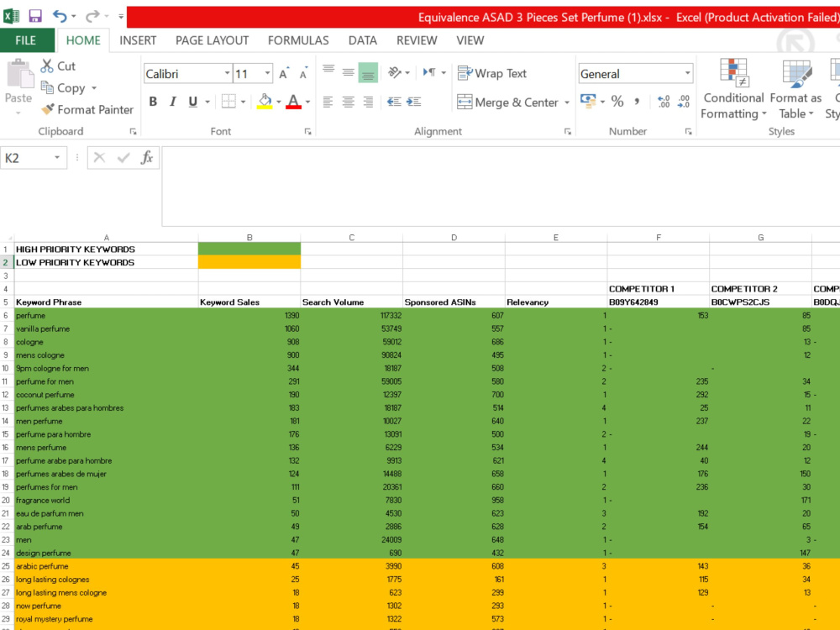
Task: Decrease the indent
Action: 394,102
